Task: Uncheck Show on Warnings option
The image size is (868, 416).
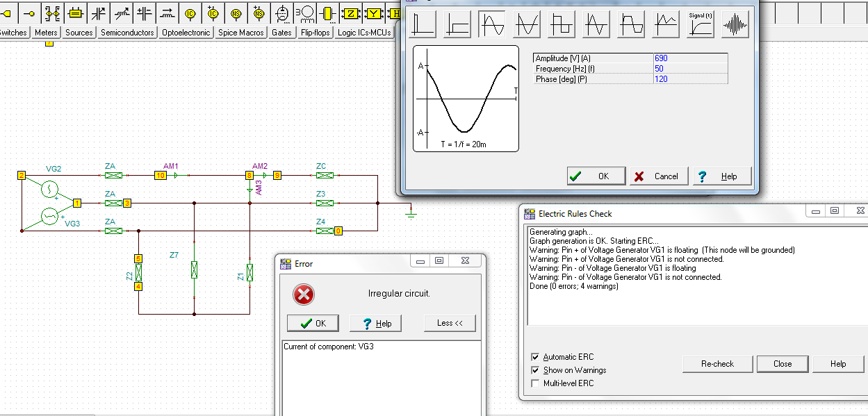Action: (x=535, y=370)
